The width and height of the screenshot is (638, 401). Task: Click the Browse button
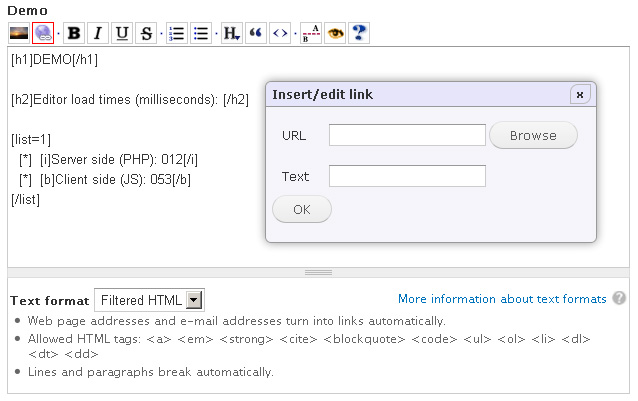pos(533,135)
